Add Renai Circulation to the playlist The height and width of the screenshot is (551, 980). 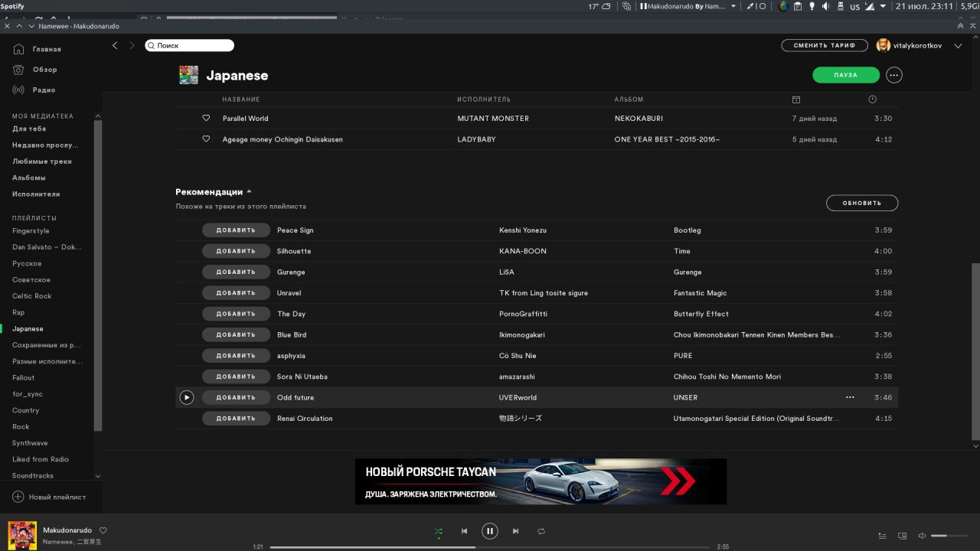[236, 419]
